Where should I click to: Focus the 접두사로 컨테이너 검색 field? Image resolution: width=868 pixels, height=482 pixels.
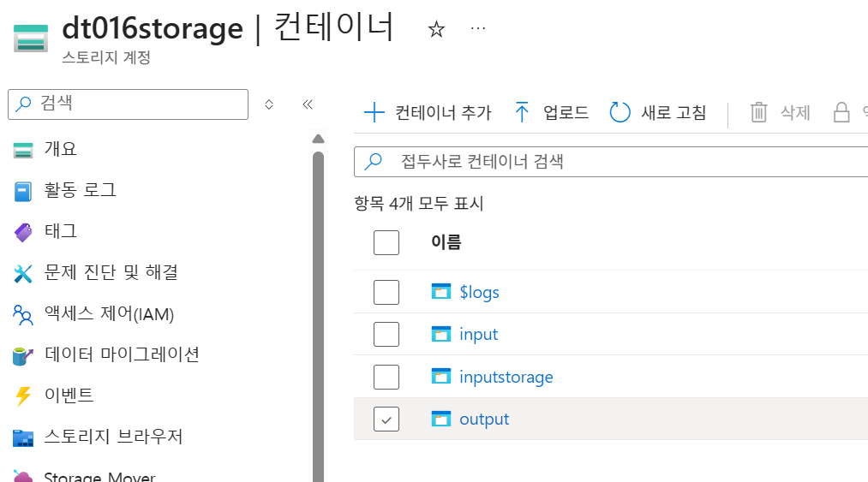point(611,162)
